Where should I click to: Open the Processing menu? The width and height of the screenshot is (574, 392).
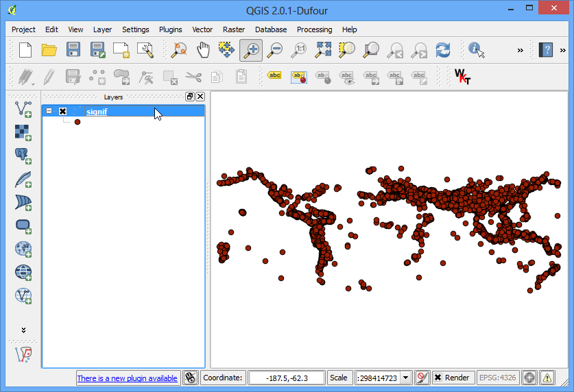pos(315,29)
